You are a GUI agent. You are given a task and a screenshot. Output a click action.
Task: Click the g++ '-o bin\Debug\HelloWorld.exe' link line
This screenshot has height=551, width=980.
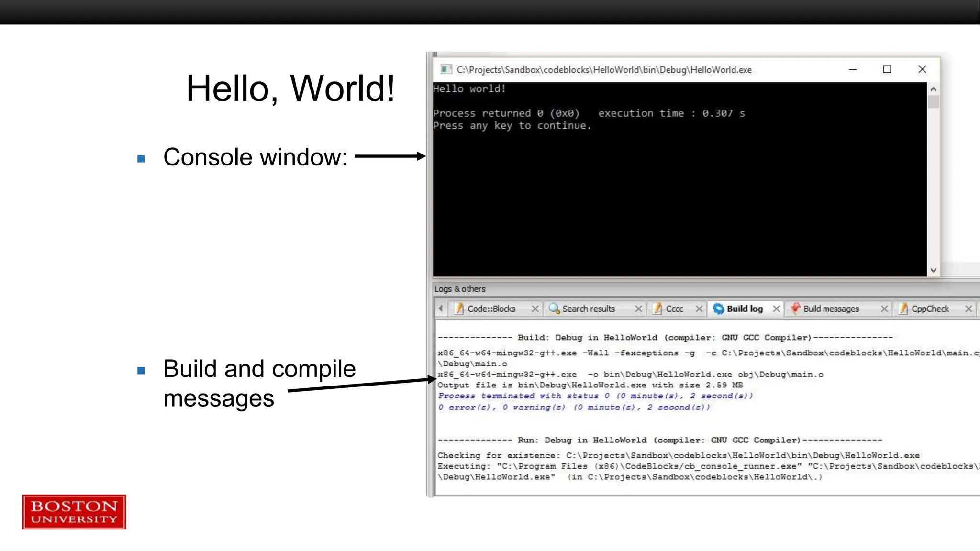(x=630, y=375)
